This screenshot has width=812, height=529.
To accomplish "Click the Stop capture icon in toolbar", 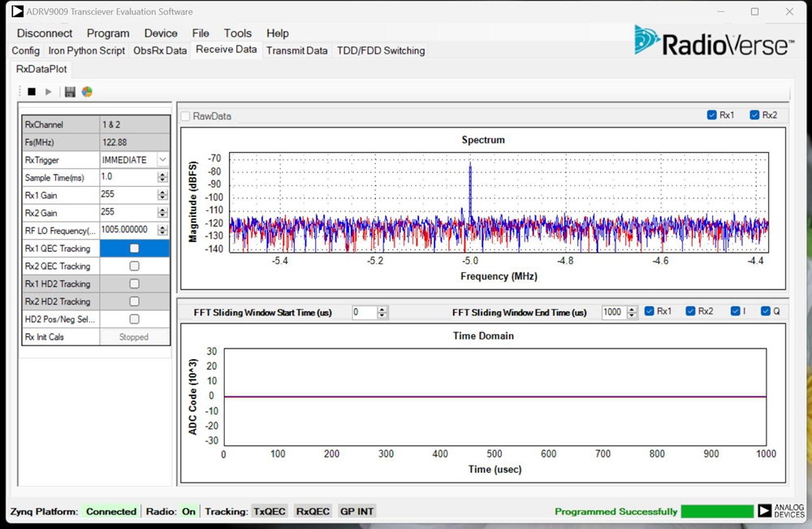I will coord(32,92).
